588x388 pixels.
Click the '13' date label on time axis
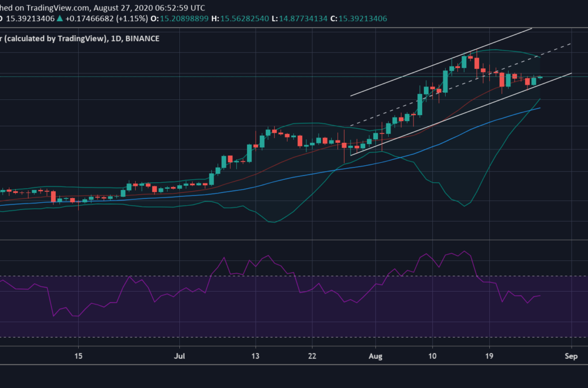click(x=255, y=356)
